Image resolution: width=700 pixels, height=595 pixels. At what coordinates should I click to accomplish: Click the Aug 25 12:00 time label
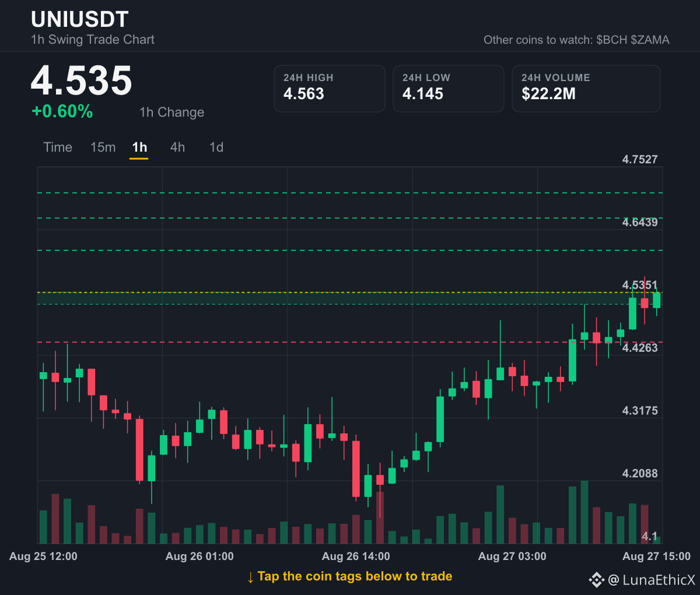click(x=43, y=556)
